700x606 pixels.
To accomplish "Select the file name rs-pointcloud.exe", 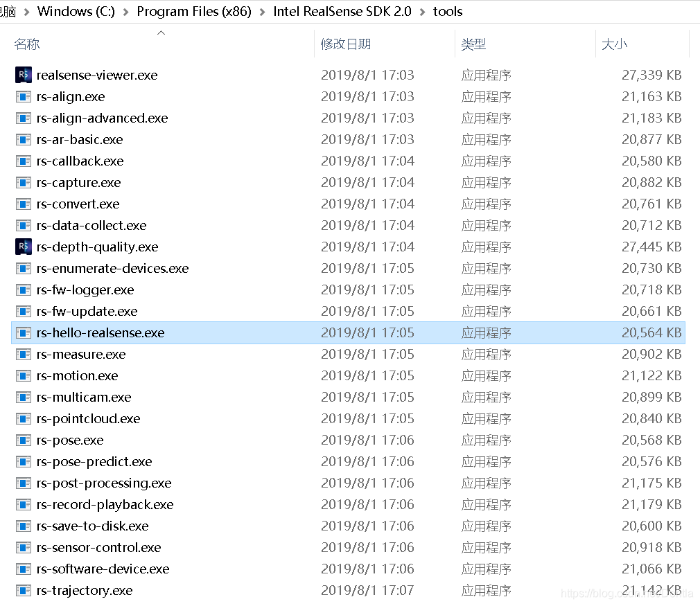I will [x=89, y=418].
